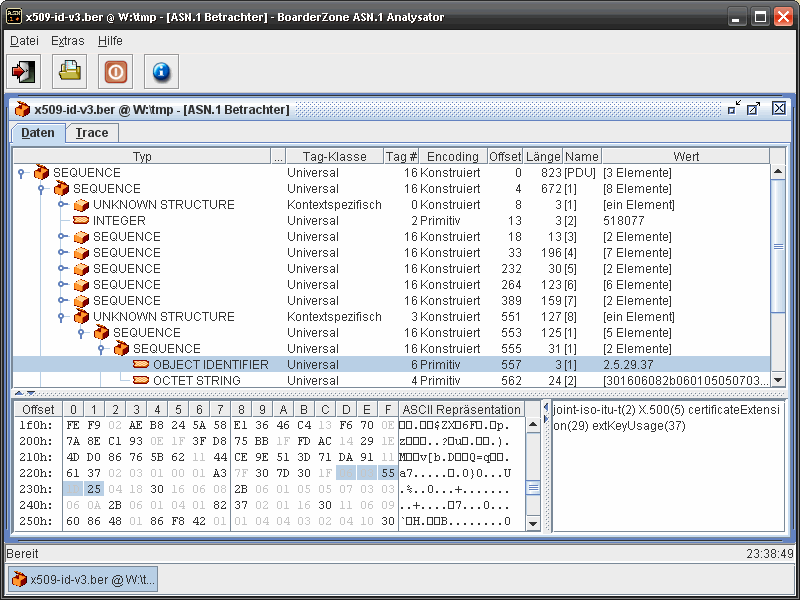Click the iconify button of the inner ASN.1 Betrachter frame
This screenshot has width=800, height=600.
pos(734,108)
